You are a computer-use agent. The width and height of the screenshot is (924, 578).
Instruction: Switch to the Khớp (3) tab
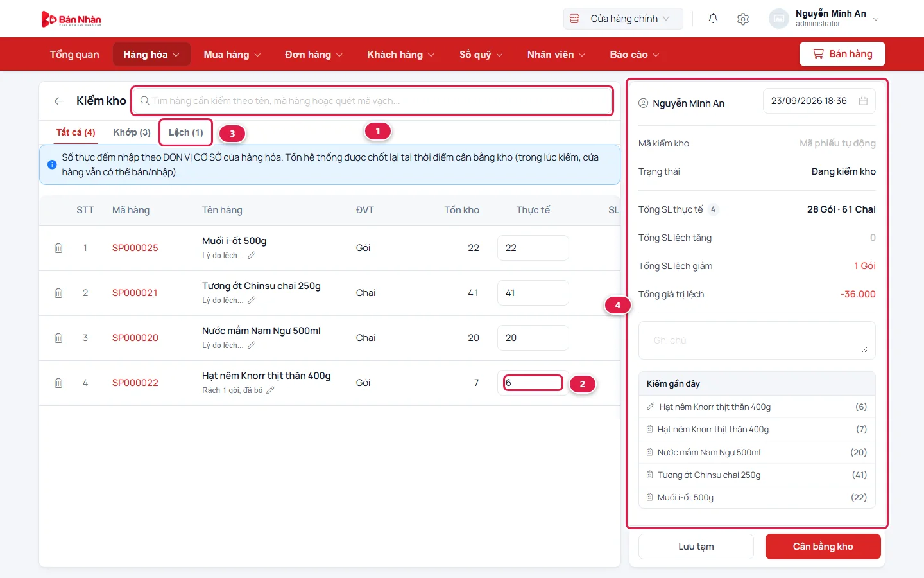132,132
